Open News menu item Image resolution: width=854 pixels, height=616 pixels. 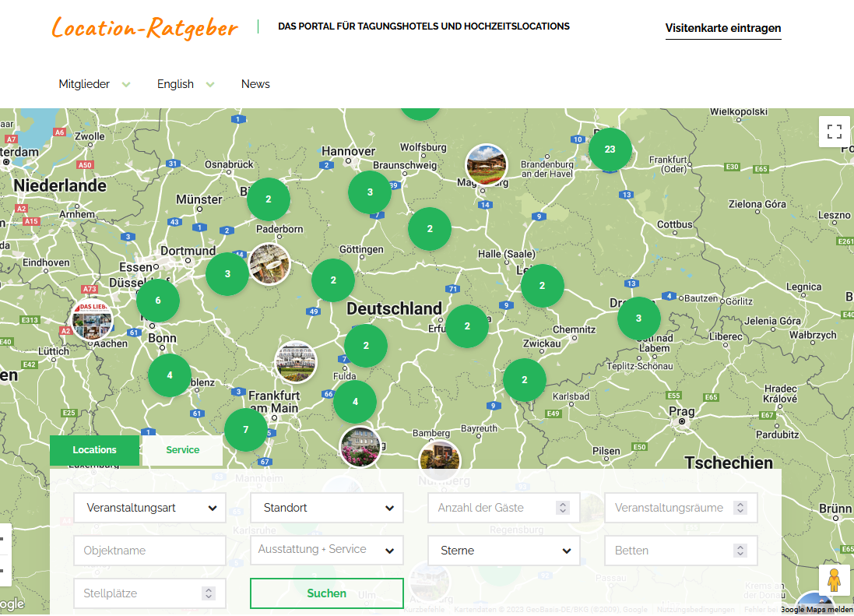click(255, 84)
